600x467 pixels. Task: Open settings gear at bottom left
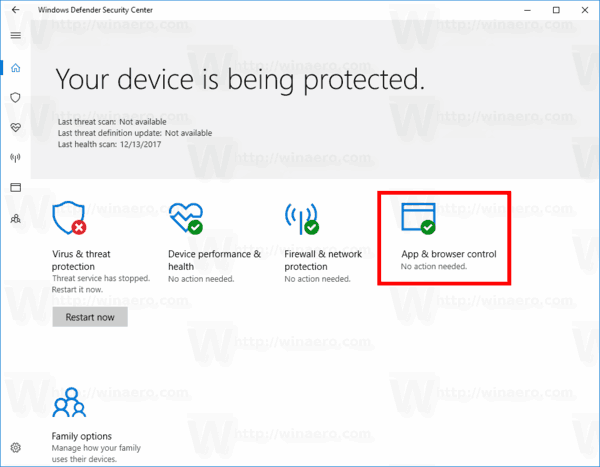pyautogui.click(x=15, y=447)
